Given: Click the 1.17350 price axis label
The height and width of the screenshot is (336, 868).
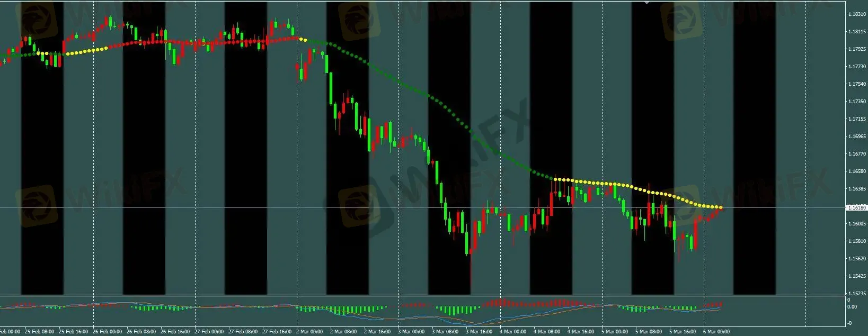Looking at the screenshot, I should [856, 102].
